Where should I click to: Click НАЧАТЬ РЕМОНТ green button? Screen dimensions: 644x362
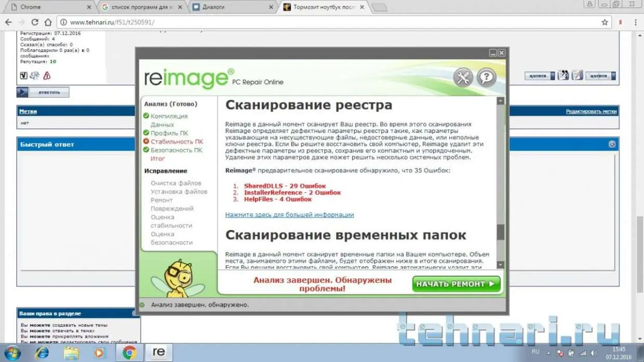click(457, 284)
